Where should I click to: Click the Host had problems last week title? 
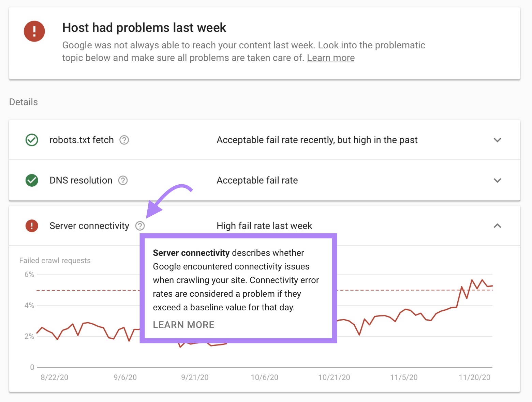tap(144, 27)
